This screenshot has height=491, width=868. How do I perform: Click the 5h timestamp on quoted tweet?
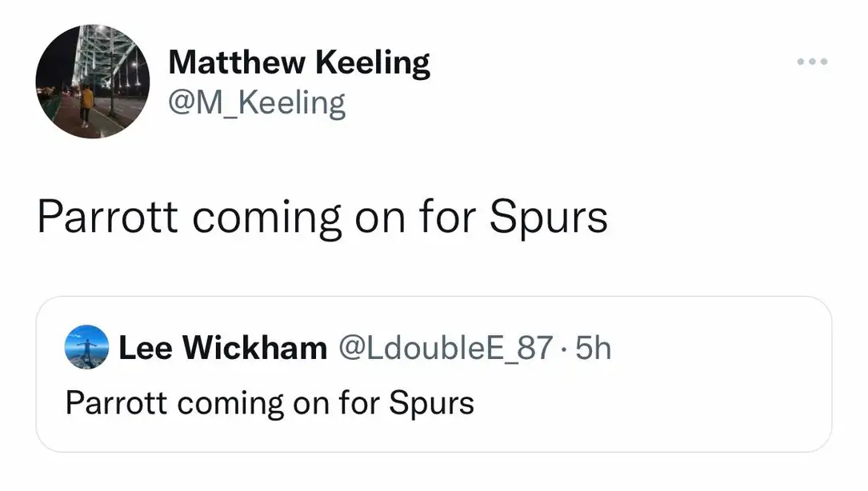pyautogui.click(x=594, y=348)
